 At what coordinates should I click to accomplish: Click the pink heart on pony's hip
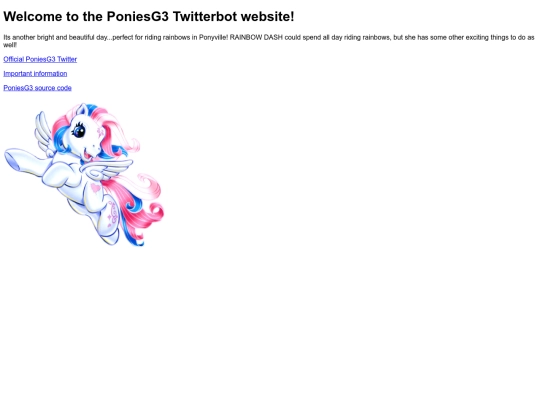pyautogui.click(x=96, y=188)
